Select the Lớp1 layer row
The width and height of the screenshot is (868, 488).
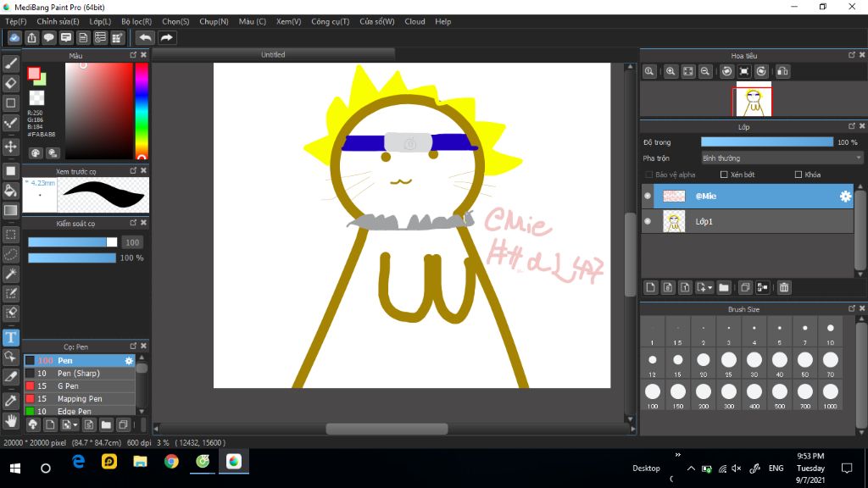point(748,221)
